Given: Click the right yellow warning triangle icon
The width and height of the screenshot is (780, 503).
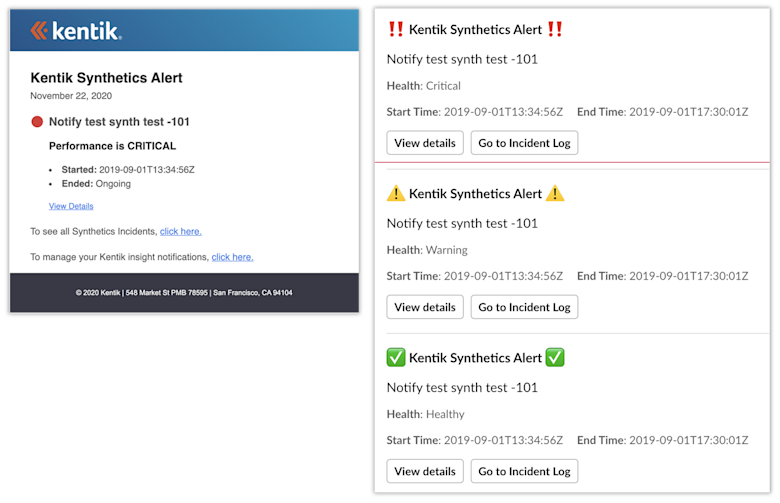Looking at the screenshot, I should coord(555,193).
